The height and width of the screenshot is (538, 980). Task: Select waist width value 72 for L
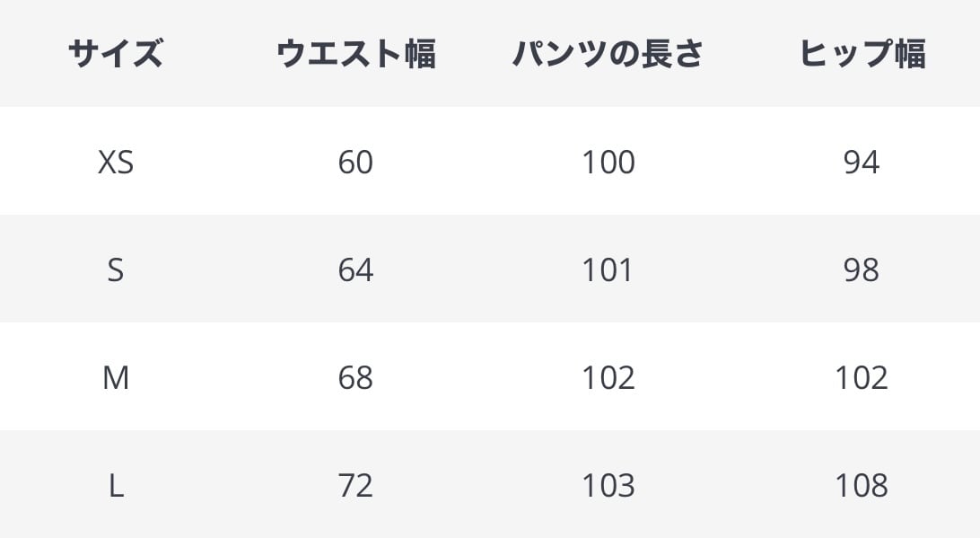(x=355, y=486)
